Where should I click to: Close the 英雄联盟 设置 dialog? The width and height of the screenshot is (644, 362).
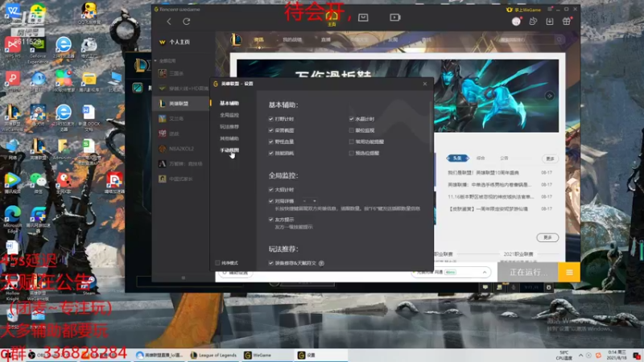pyautogui.click(x=425, y=84)
